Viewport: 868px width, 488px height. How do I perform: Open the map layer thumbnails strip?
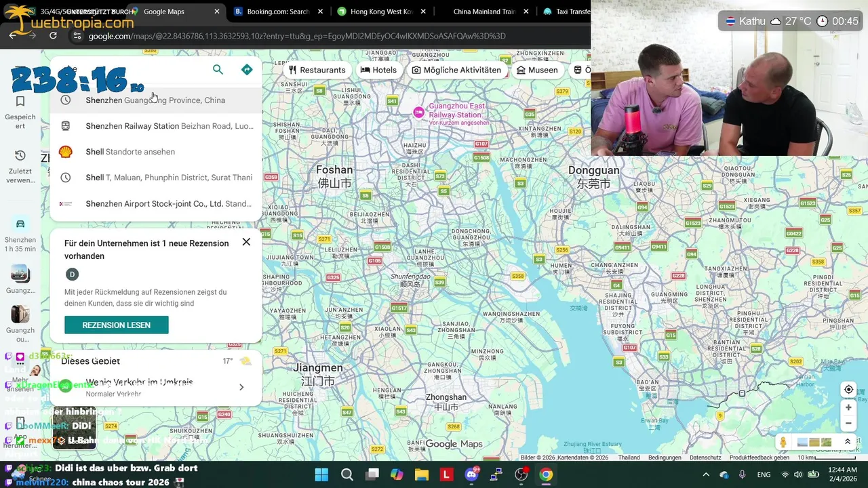coord(815,442)
